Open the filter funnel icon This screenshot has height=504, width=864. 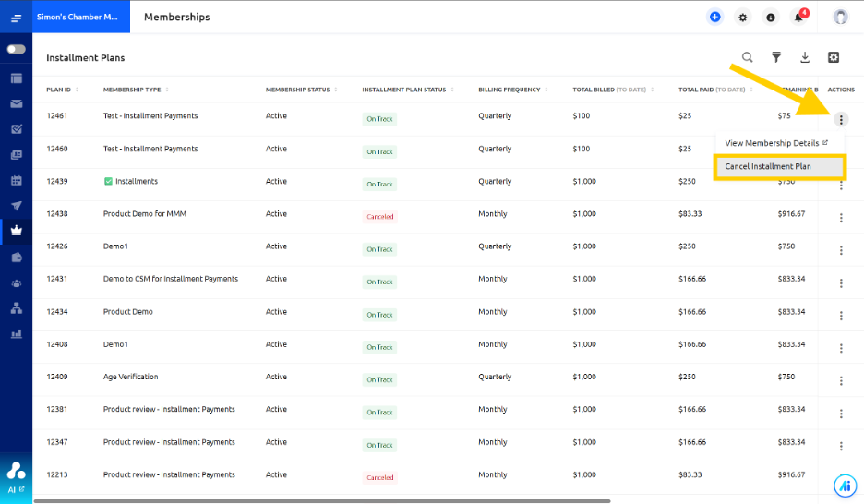(775, 57)
